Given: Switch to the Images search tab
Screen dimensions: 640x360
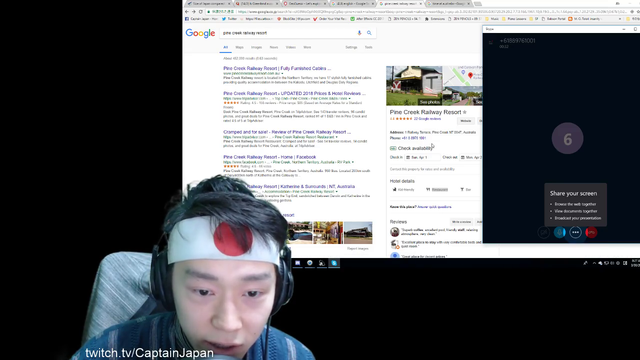Looking at the screenshot, I should pos(256,47).
